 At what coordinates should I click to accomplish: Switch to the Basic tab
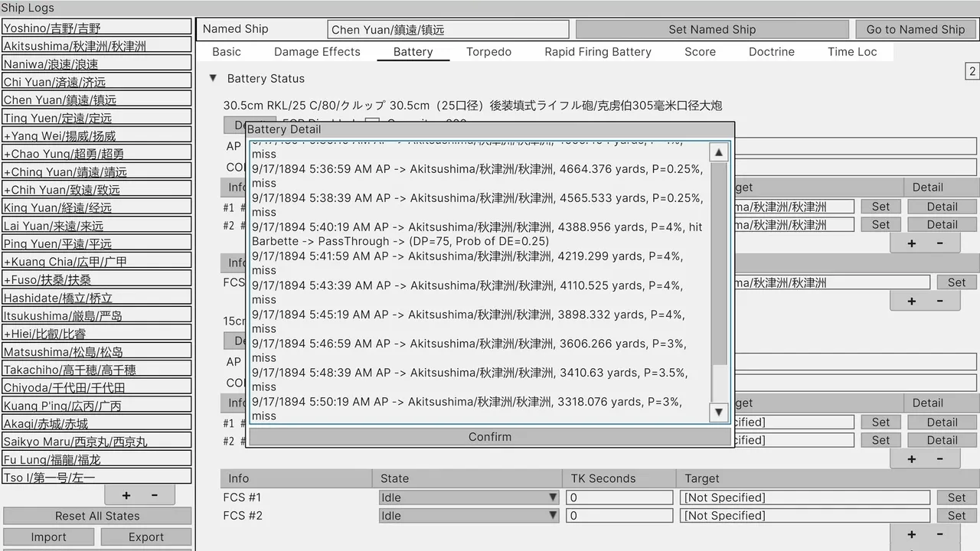pos(227,52)
